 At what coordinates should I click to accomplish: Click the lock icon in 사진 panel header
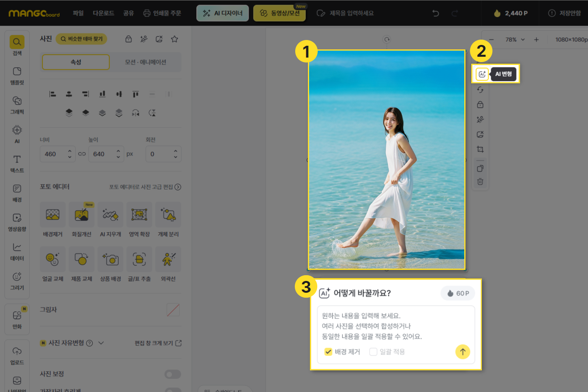(128, 39)
